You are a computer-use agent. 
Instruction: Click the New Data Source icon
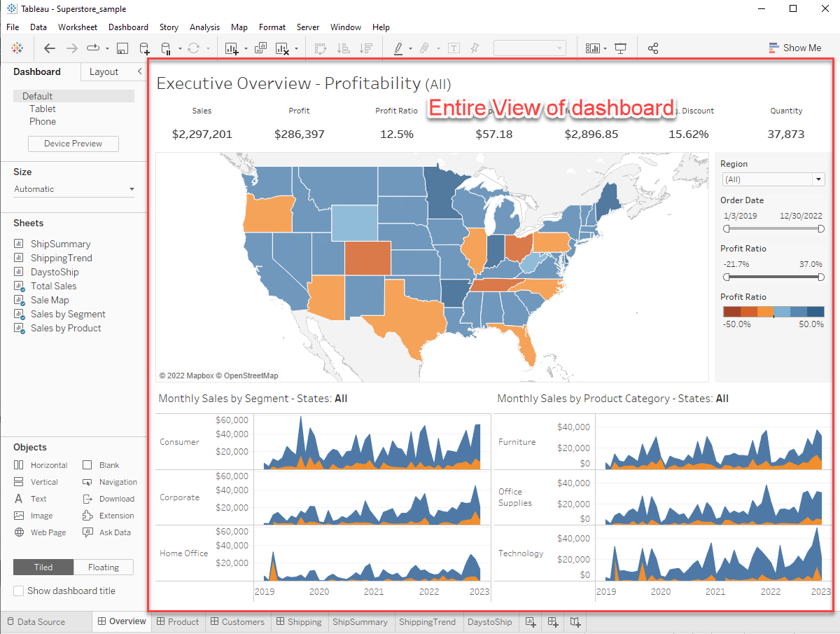pos(144,48)
